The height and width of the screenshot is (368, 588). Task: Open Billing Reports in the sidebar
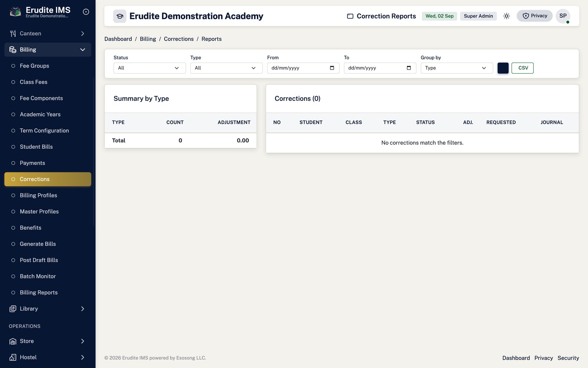pyautogui.click(x=48, y=293)
